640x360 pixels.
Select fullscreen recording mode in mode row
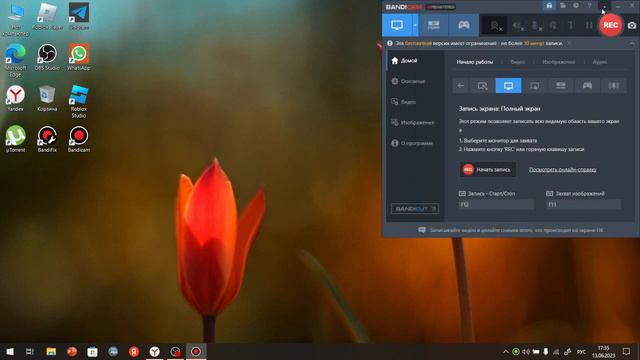tap(509, 86)
